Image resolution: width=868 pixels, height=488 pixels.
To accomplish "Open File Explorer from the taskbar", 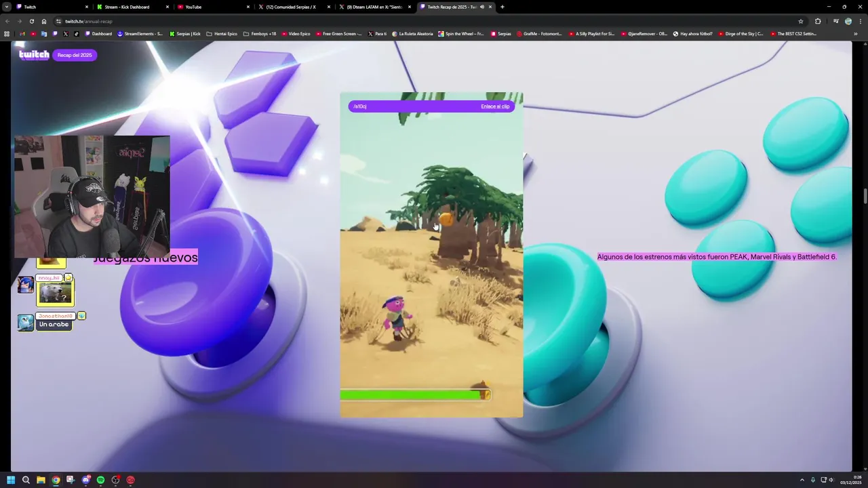I will tap(41, 480).
